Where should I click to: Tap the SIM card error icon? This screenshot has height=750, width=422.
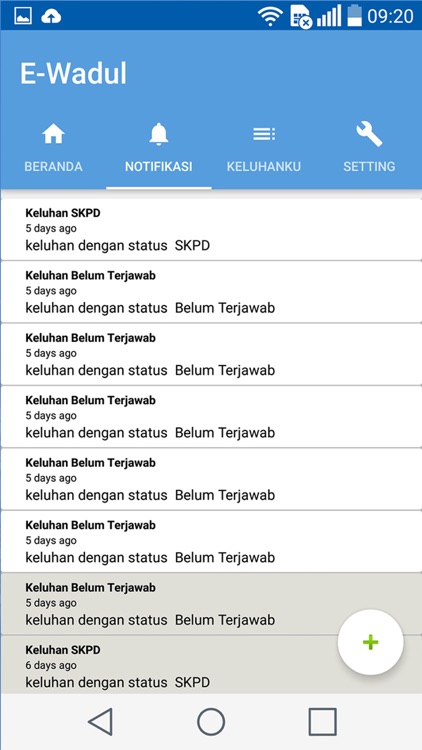coord(301,17)
